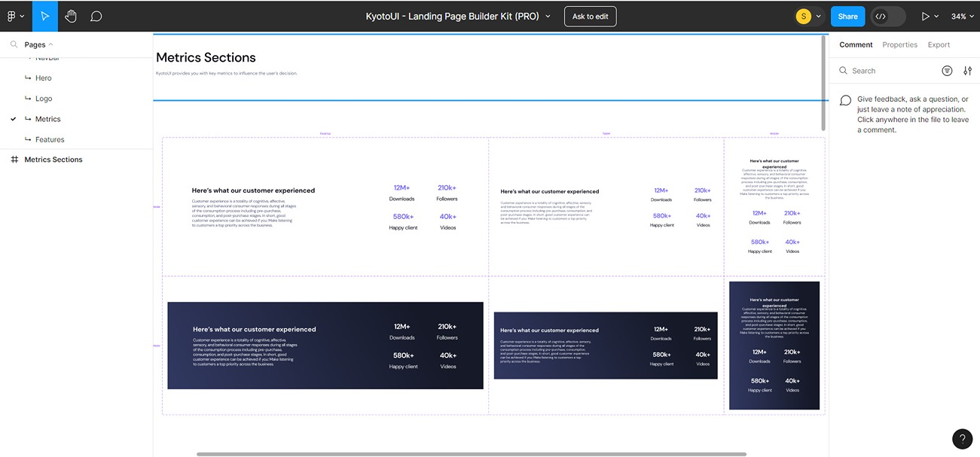Select the Hand tool

[70, 15]
